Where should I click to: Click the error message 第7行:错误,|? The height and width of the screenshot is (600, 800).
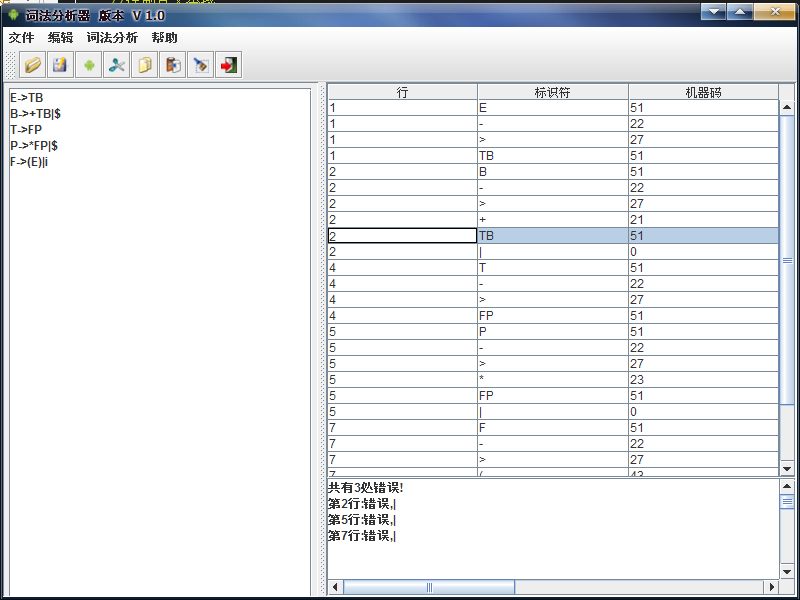point(362,536)
